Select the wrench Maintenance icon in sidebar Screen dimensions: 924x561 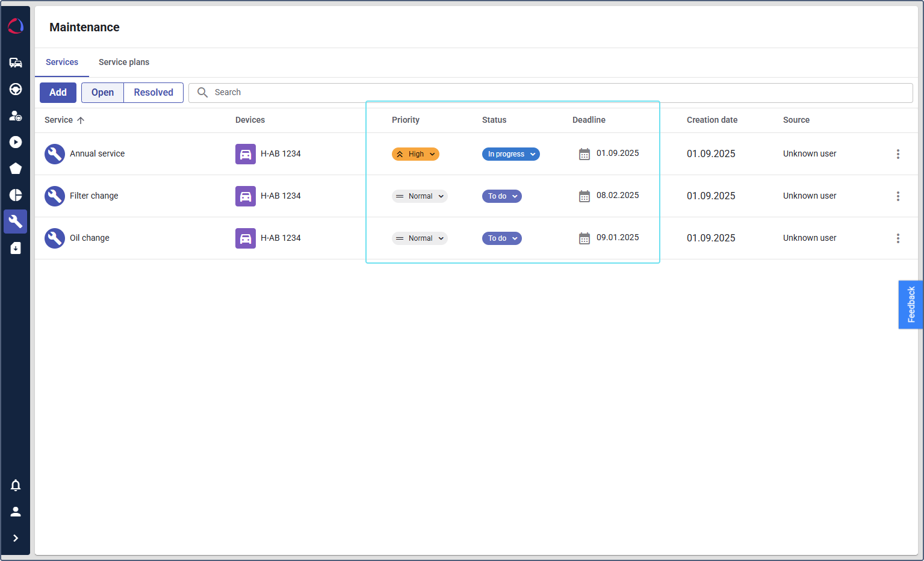16,222
